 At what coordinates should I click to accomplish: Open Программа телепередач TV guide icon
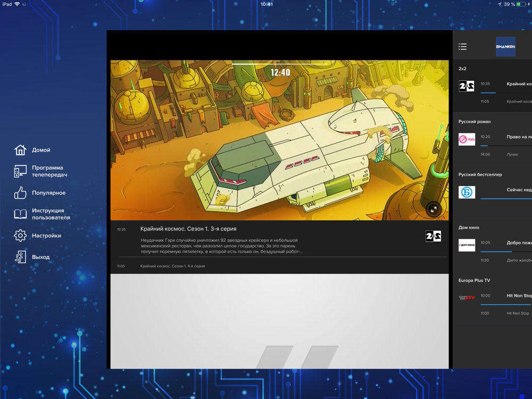point(20,171)
